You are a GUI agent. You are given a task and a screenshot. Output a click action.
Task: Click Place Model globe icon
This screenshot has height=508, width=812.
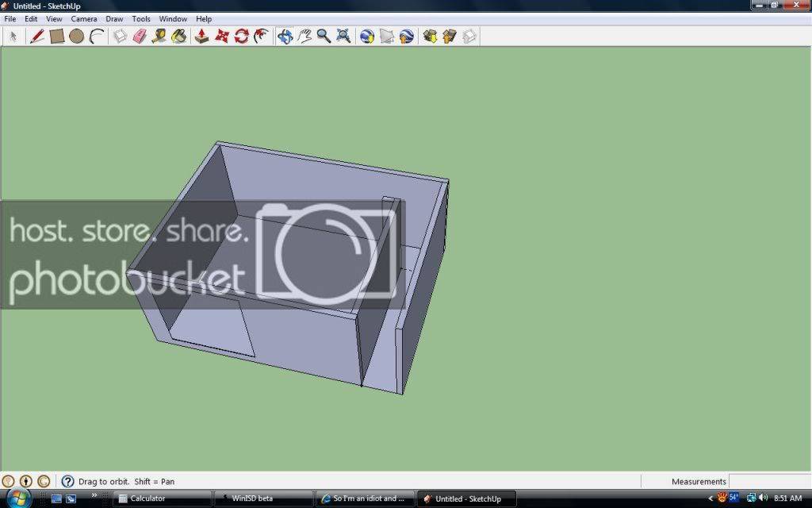tap(407, 37)
